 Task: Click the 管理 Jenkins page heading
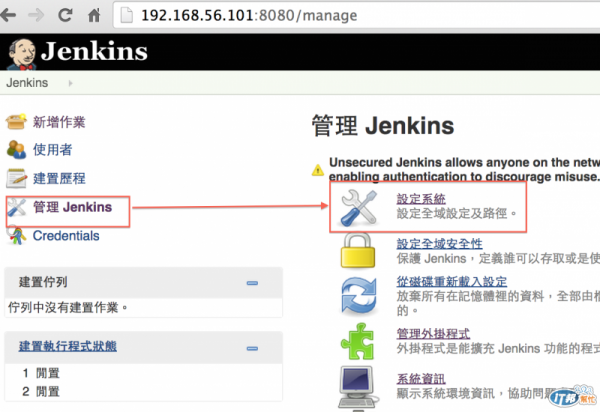click(x=383, y=126)
